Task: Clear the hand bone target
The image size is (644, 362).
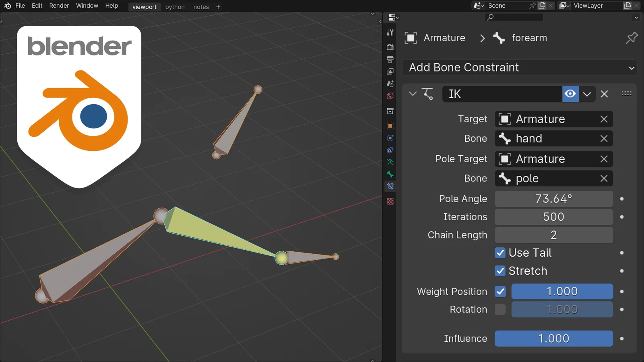Action: 604,138
